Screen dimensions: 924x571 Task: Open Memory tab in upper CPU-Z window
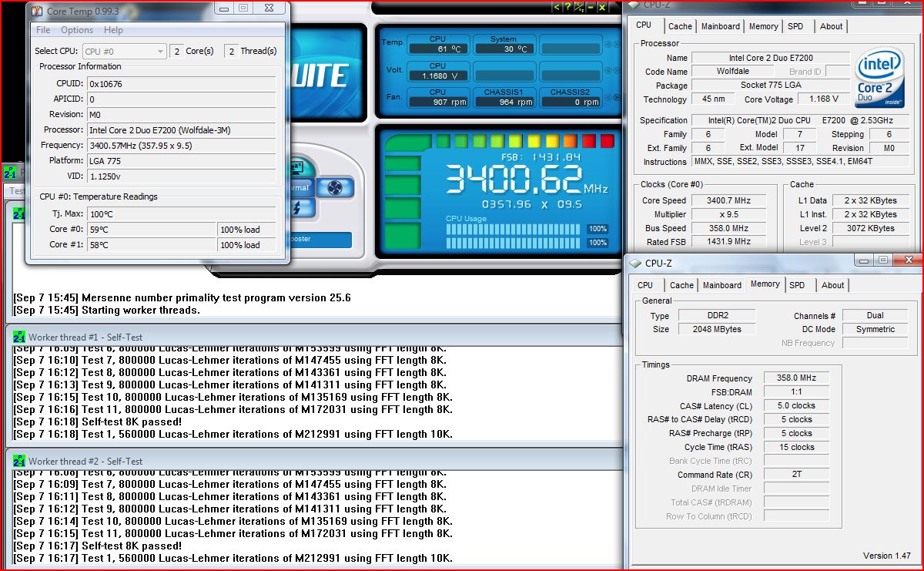(763, 26)
